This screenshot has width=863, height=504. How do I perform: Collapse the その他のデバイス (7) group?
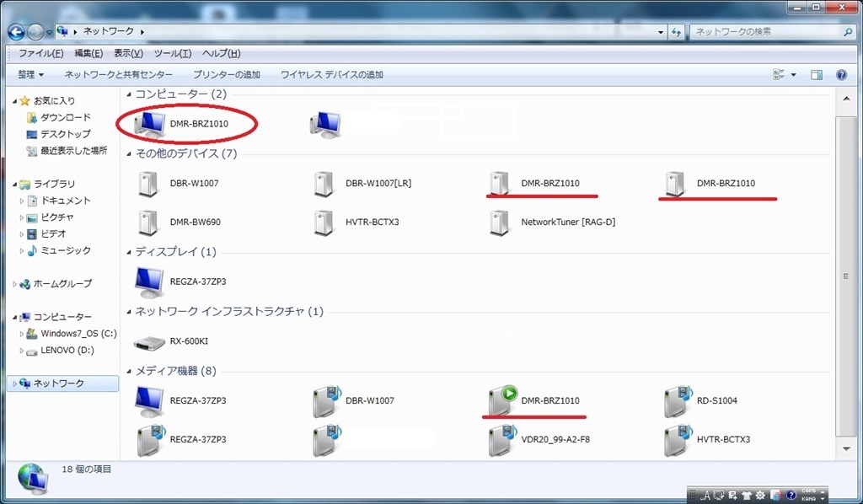click(129, 154)
